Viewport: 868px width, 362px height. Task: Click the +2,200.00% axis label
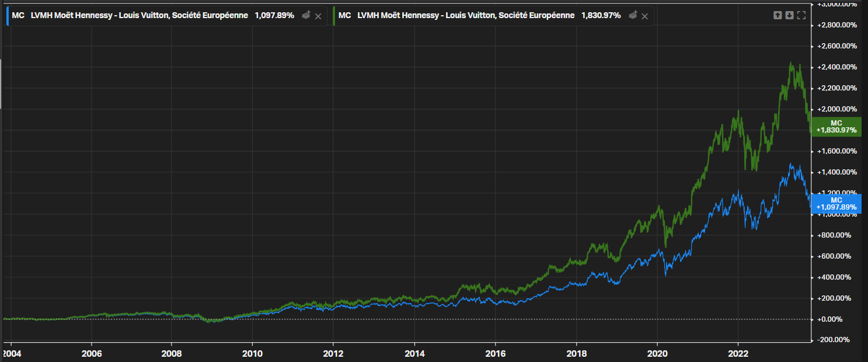point(836,88)
